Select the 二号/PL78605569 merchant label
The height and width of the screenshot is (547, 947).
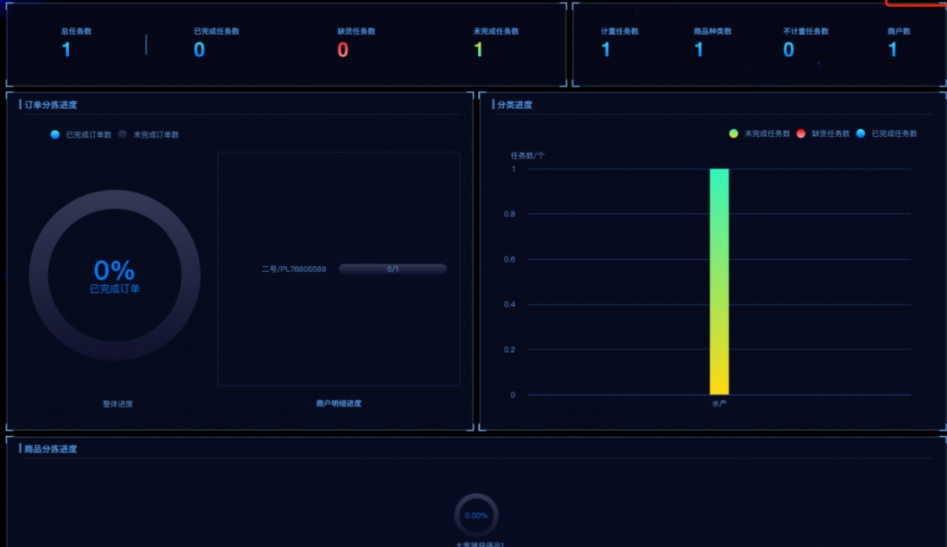pos(294,269)
